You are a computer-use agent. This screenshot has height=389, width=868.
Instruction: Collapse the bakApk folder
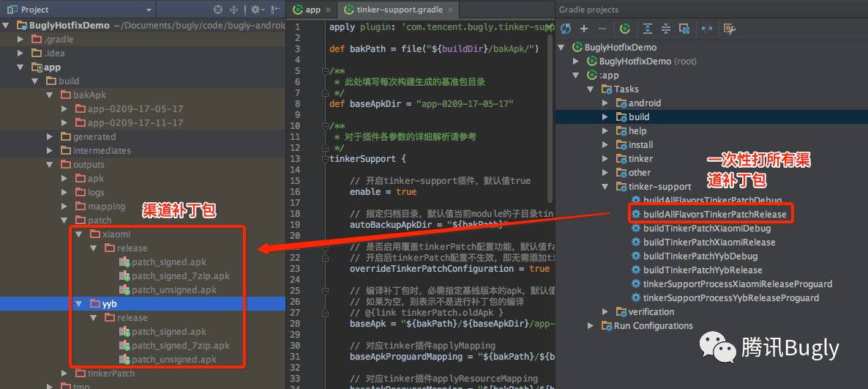[50, 95]
